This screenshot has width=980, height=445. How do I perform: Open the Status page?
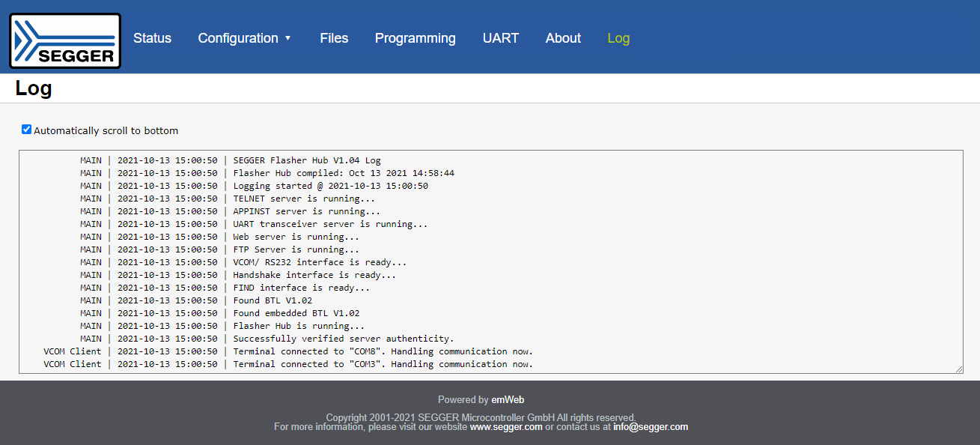point(152,38)
